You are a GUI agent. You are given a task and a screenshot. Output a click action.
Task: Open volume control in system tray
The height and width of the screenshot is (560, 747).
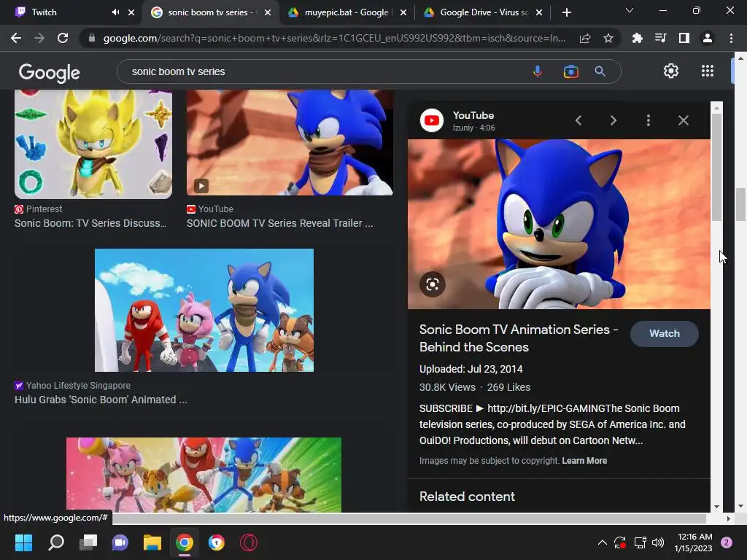658,542
